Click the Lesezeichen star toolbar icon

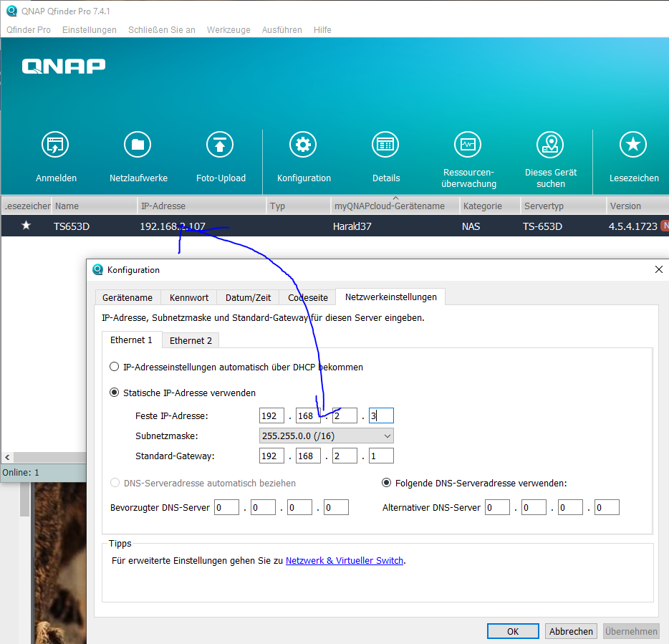[x=633, y=145]
